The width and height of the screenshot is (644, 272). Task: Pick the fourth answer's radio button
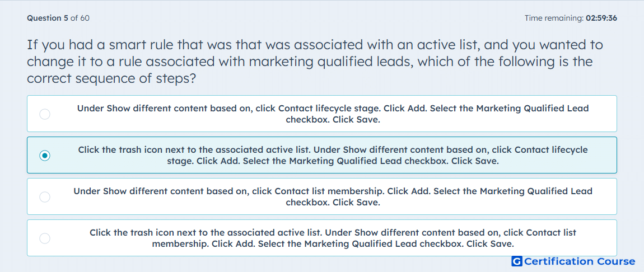click(x=45, y=238)
